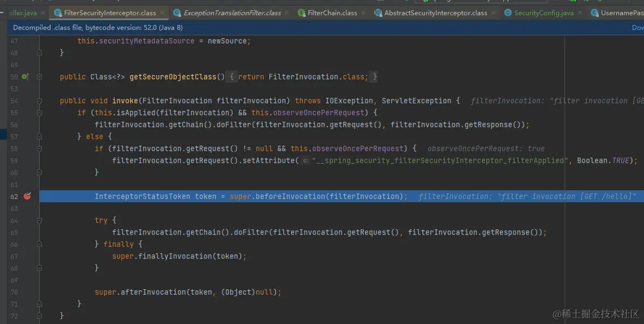Viewport: 644px width, 324px height.
Task: Expand the folded getSecureObjectClass method on line 50
Action: tap(39, 77)
